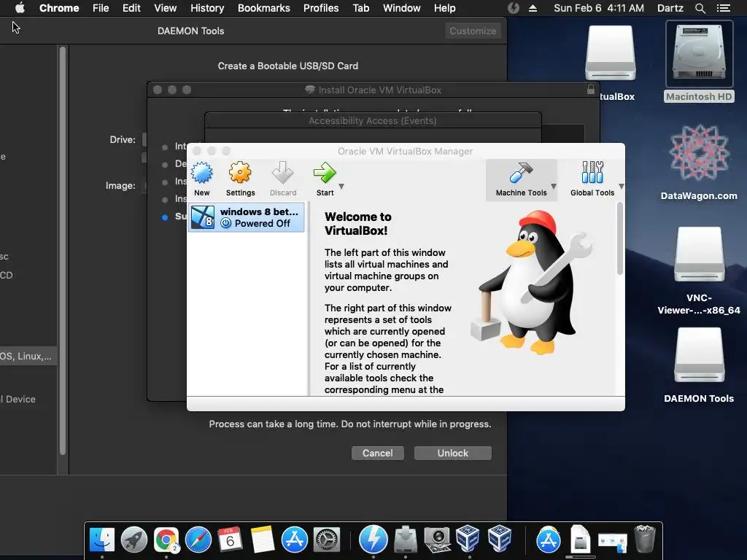The height and width of the screenshot is (560, 747).
Task: Open the Trash in dock
Action: (x=645, y=540)
